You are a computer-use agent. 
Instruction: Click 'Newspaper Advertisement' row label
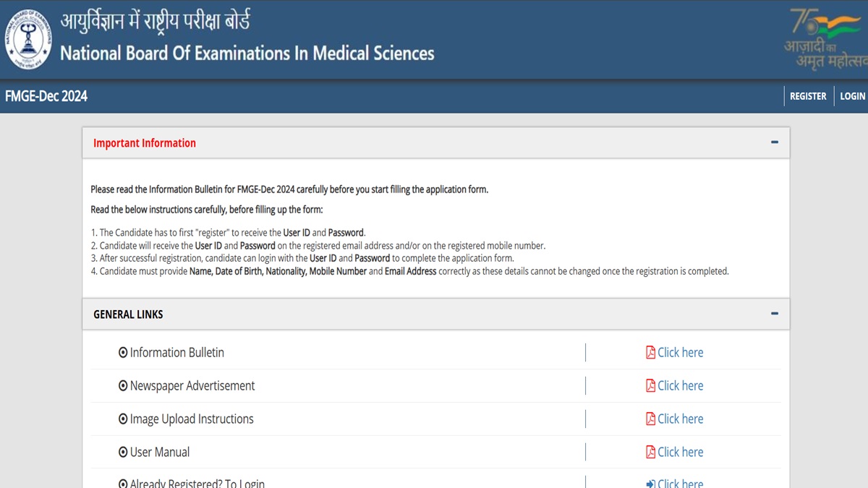[x=192, y=386]
